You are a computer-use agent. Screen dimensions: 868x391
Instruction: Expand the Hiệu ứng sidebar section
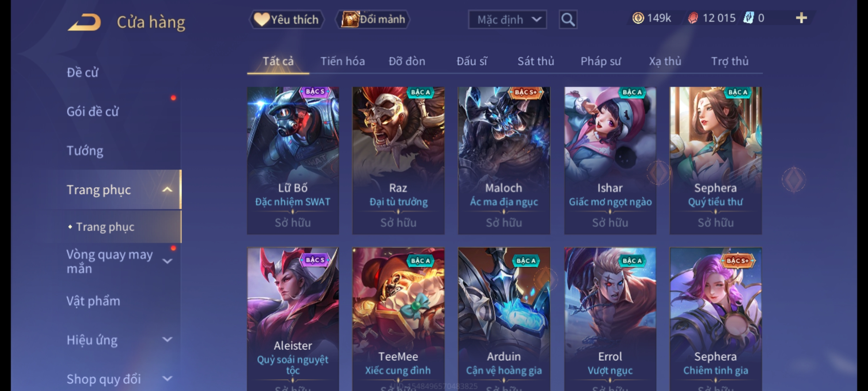point(167,340)
